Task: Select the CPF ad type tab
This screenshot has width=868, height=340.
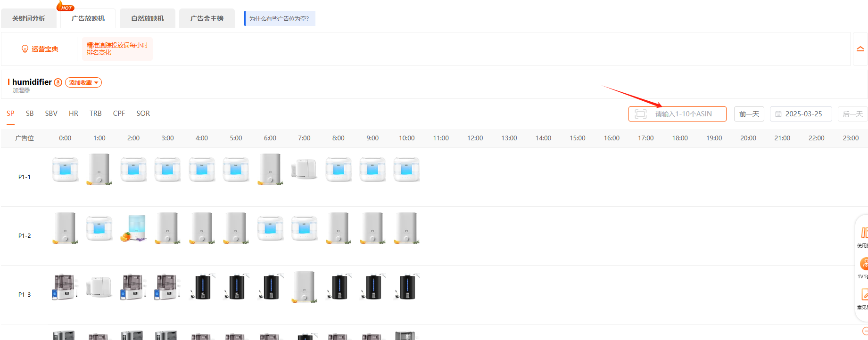Action: [119, 113]
